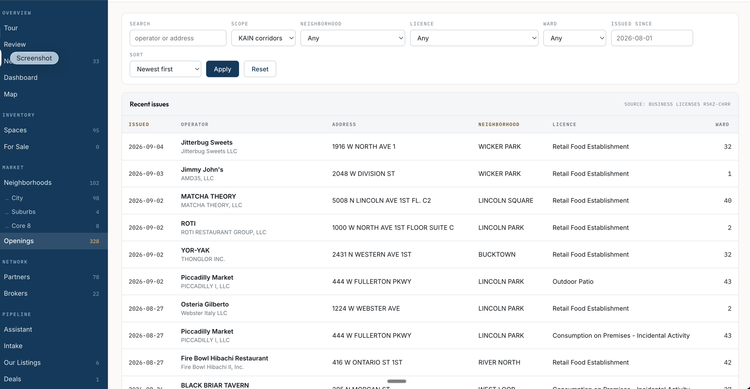Open For Sale inventory section
The height and width of the screenshot is (389, 750).
(x=16, y=147)
